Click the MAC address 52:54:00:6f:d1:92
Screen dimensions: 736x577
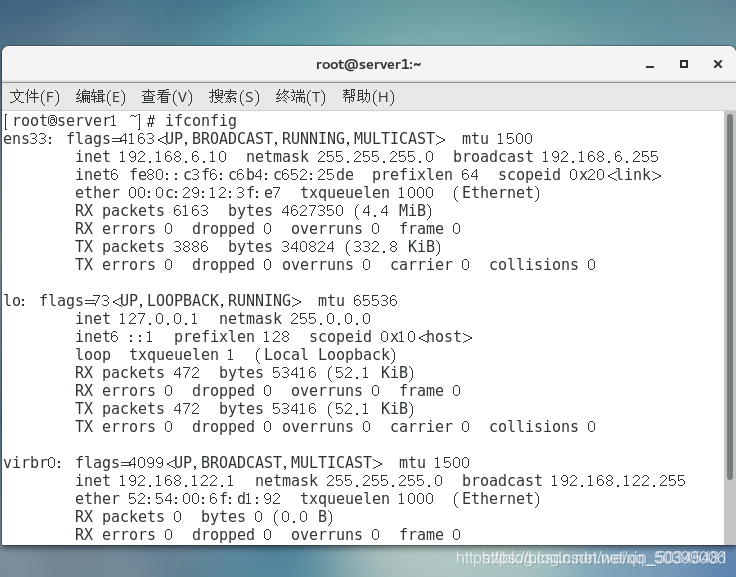(x=204, y=499)
